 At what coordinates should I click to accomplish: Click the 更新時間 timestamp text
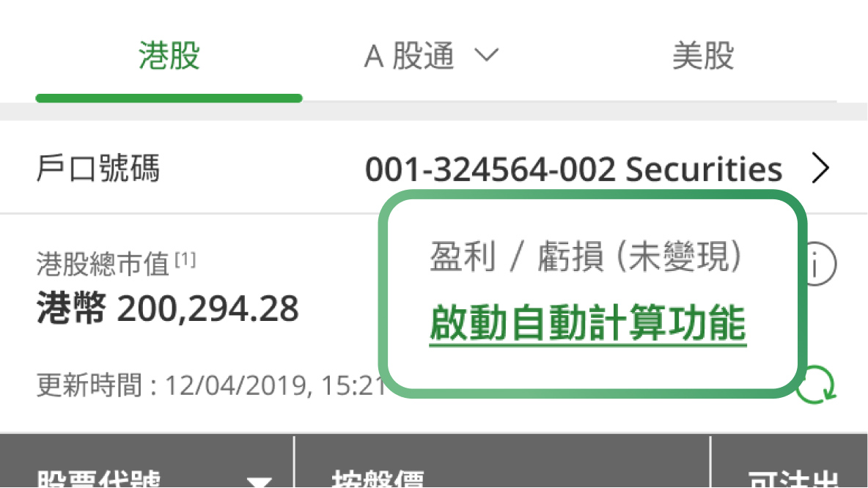[211, 385]
